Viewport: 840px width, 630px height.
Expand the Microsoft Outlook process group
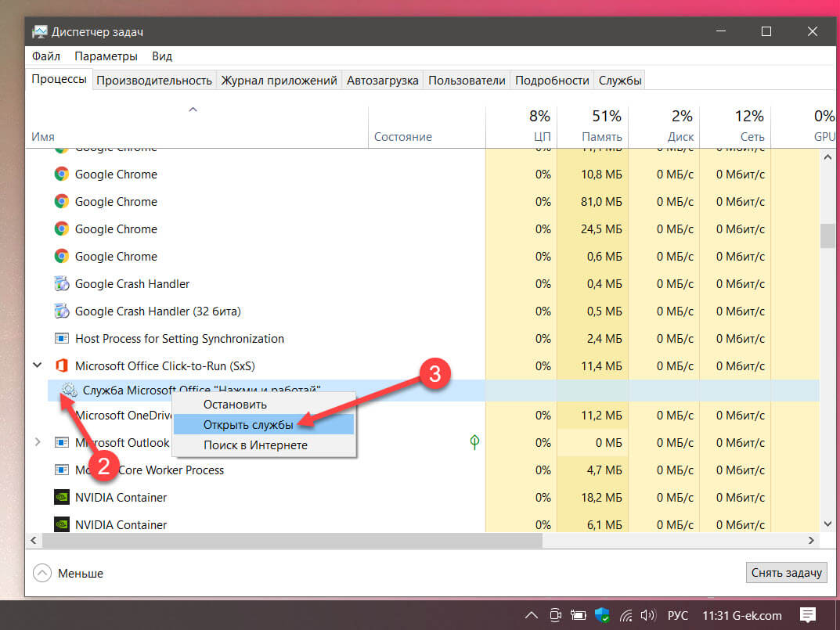38,442
